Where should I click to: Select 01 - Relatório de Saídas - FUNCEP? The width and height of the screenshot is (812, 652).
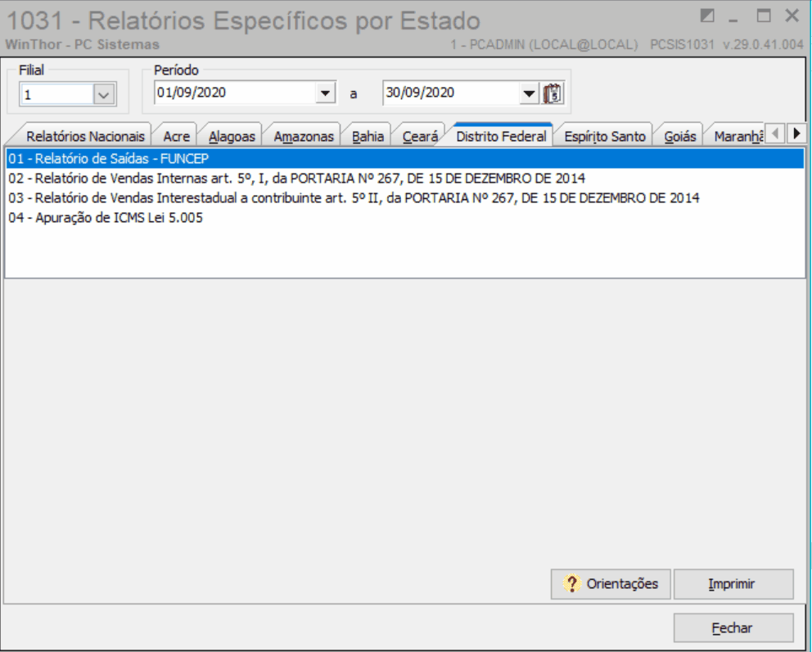[405, 159]
